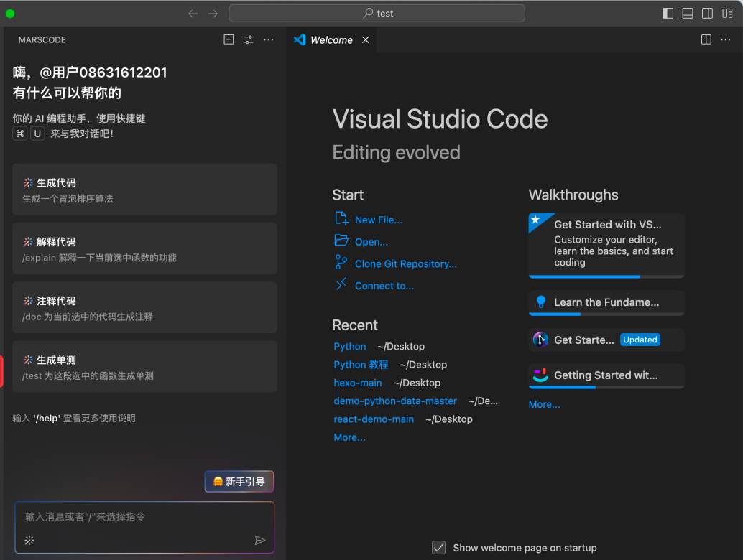Screen dimensions: 743x560
Task: Open MarsCode panel more actions ellipsis
Action: click(269, 39)
